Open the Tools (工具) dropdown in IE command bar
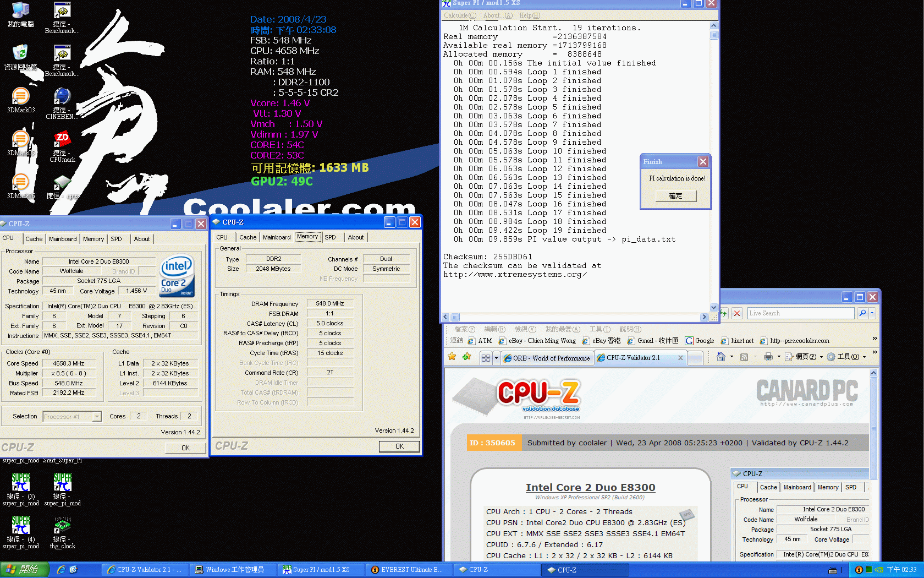The height and width of the screenshot is (578, 924). pyautogui.click(x=846, y=357)
